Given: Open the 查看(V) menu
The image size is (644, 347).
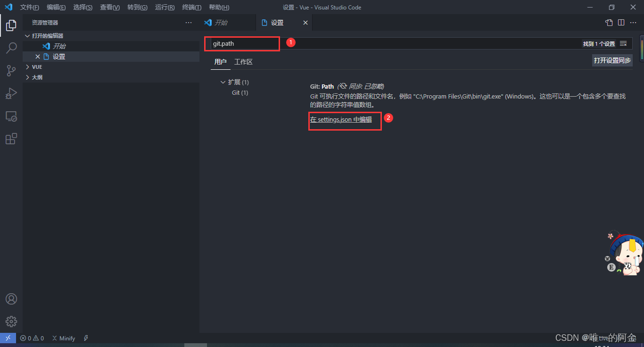Looking at the screenshot, I should pyautogui.click(x=110, y=7).
